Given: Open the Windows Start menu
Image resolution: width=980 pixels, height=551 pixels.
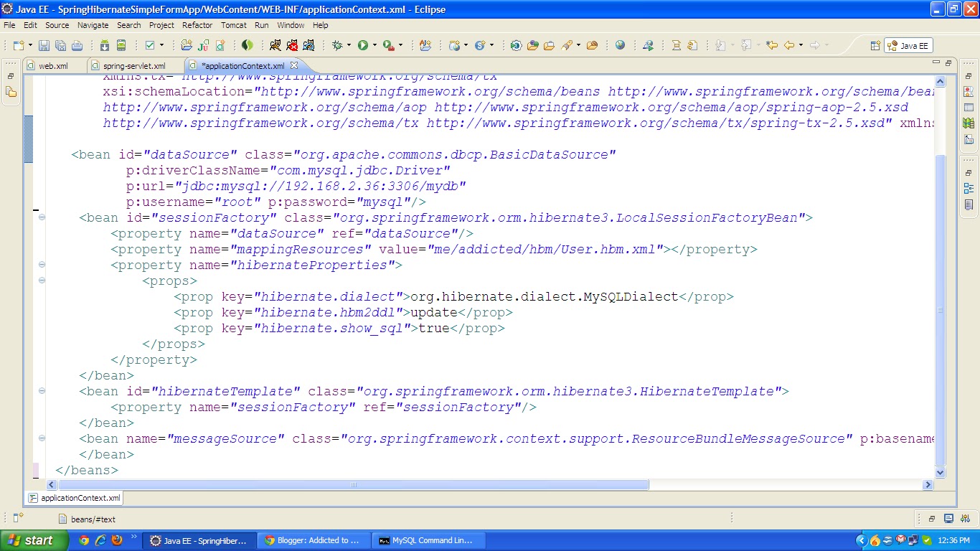Looking at the screenshot, I should [30, 540].
